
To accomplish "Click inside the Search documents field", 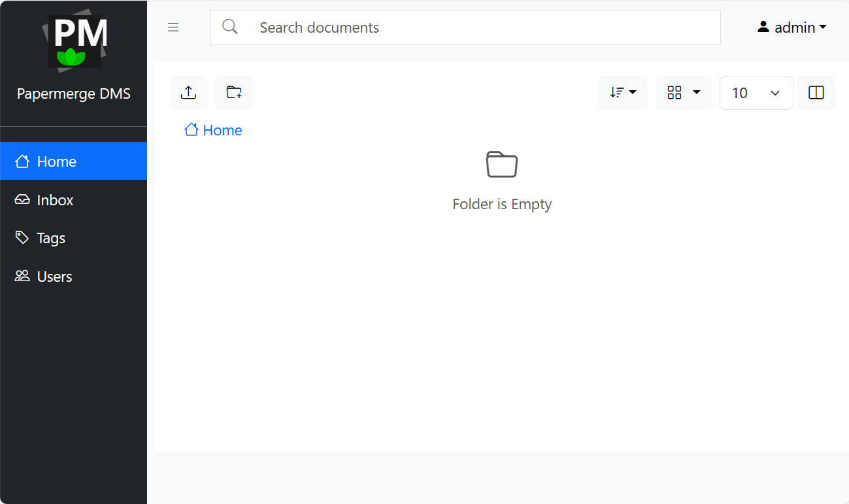I will tap(484, 27).
